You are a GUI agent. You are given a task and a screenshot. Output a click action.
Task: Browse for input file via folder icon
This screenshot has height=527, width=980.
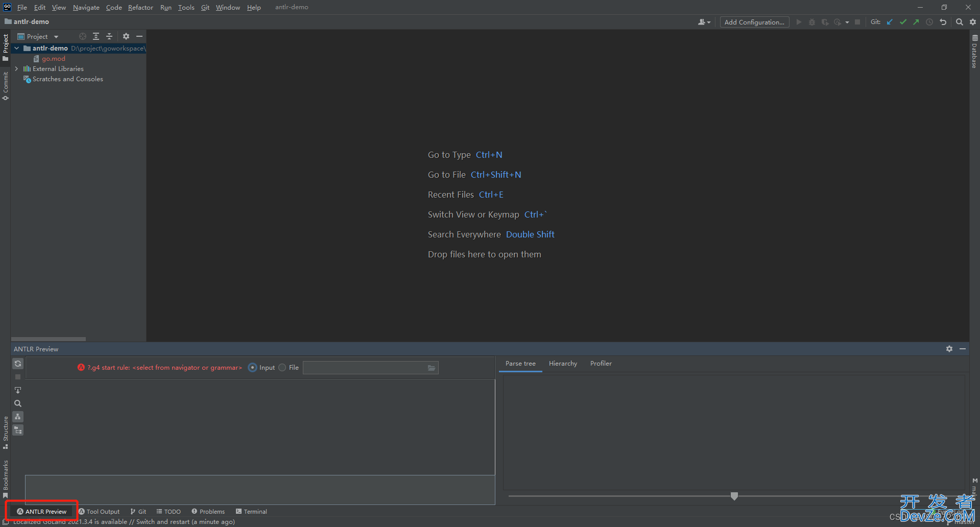[432, 368]
